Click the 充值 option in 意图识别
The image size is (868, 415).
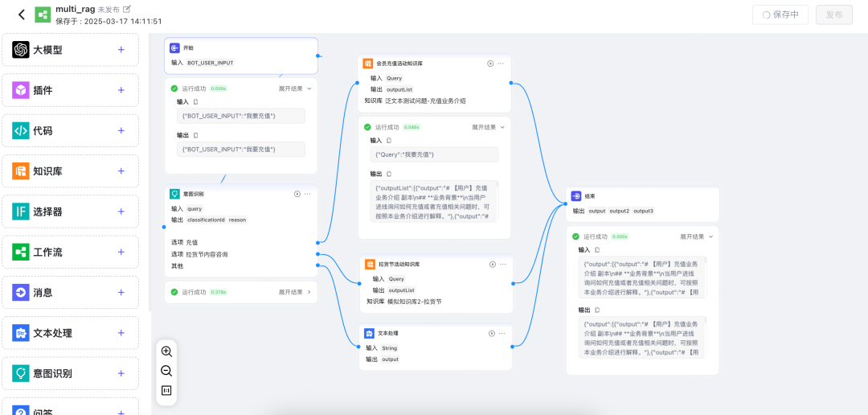[191, 243]
